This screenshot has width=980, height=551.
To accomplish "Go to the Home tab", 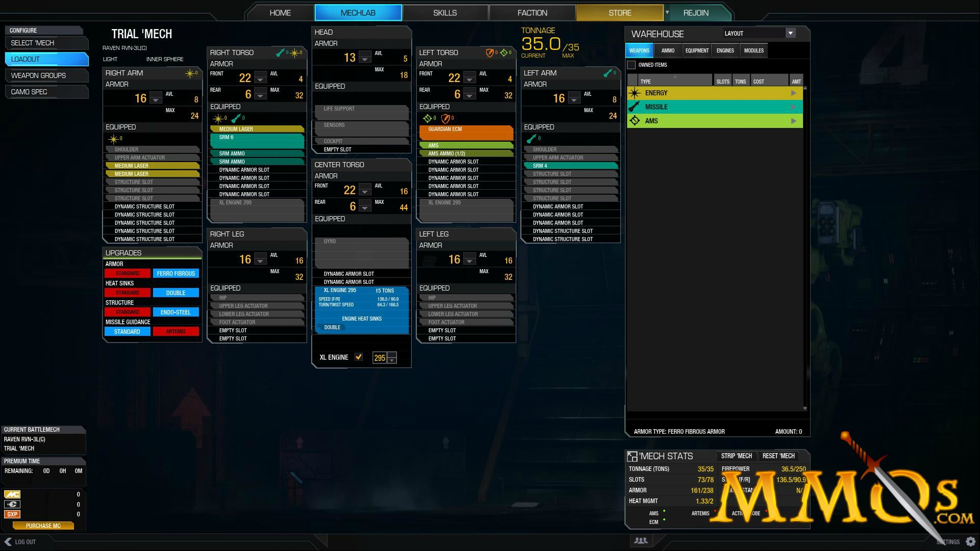I will coord(280,13).
